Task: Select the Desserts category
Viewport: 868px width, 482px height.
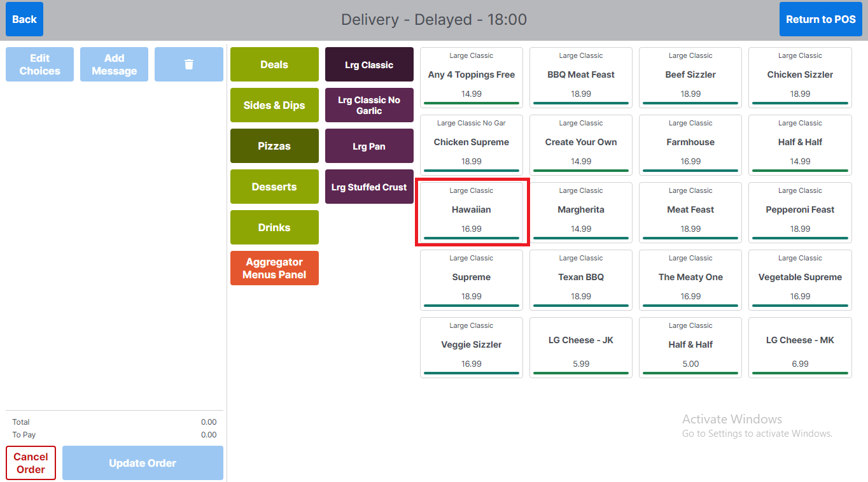Action: tap(274, 187)
